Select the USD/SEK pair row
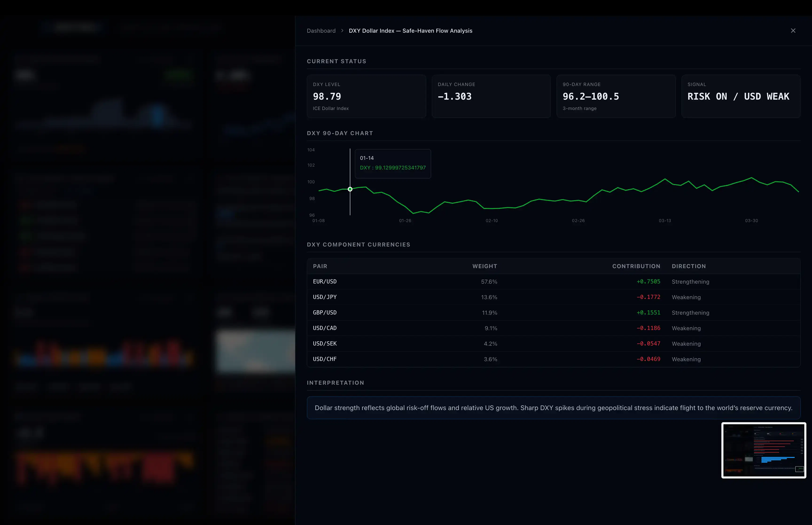This screenshot has height=525, width=812. tap(553, 344)
